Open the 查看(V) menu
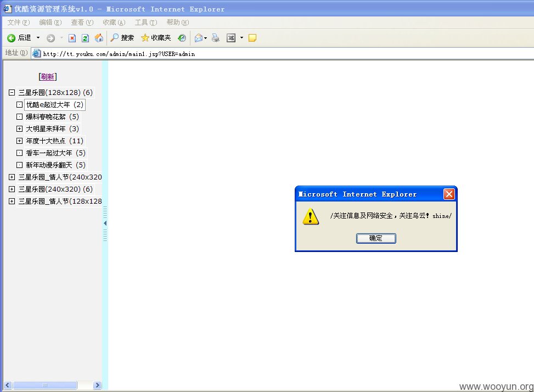Viewport: 534px width, 392px height. click(x=82, y=23)
